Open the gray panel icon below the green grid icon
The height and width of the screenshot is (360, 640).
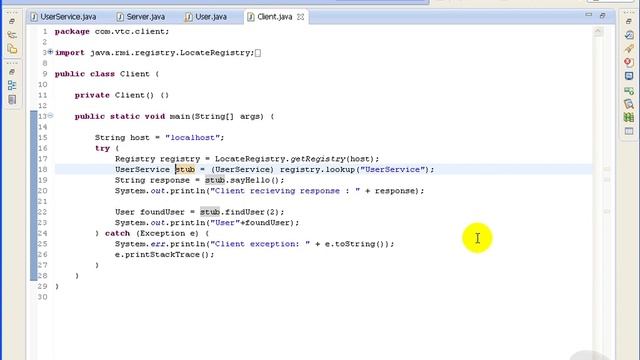tap(629, 131)
